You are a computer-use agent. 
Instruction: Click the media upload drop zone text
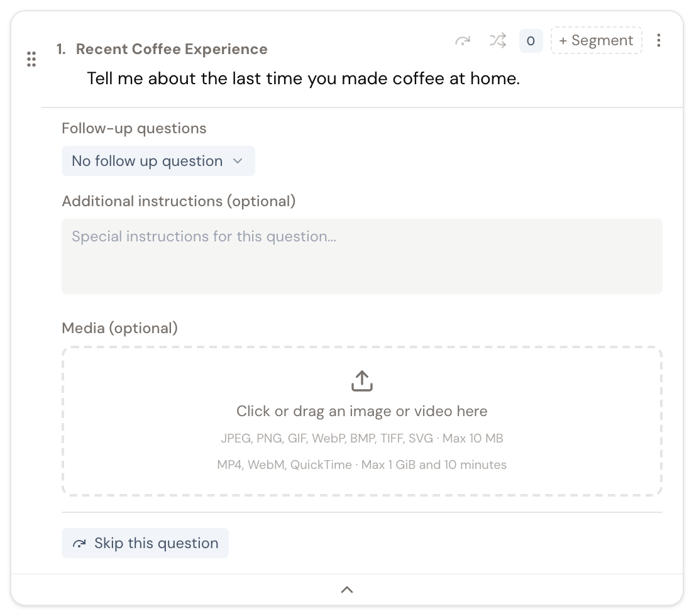[x=361, y=411]
